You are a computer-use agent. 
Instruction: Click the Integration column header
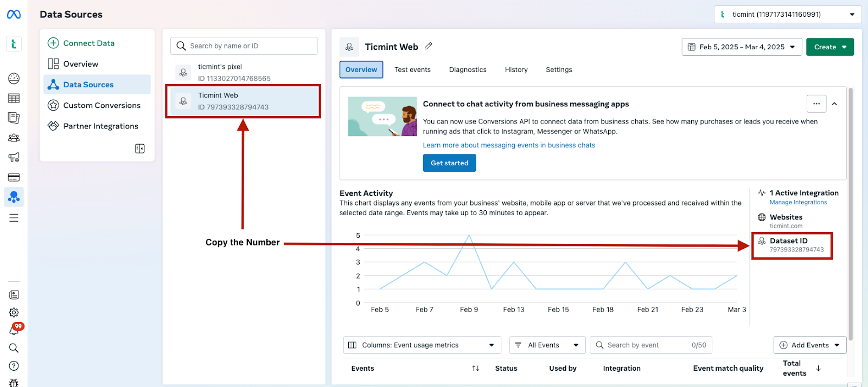[x=622, y=368]
